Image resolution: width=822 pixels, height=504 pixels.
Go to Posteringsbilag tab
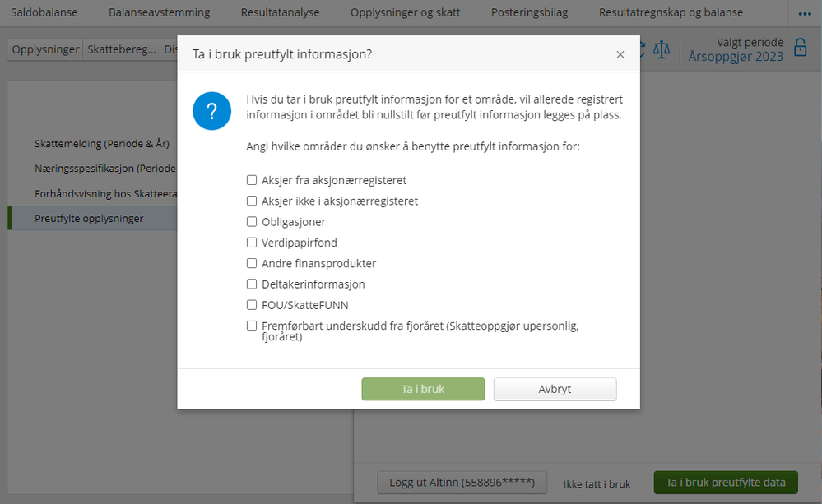coord(529,12)
